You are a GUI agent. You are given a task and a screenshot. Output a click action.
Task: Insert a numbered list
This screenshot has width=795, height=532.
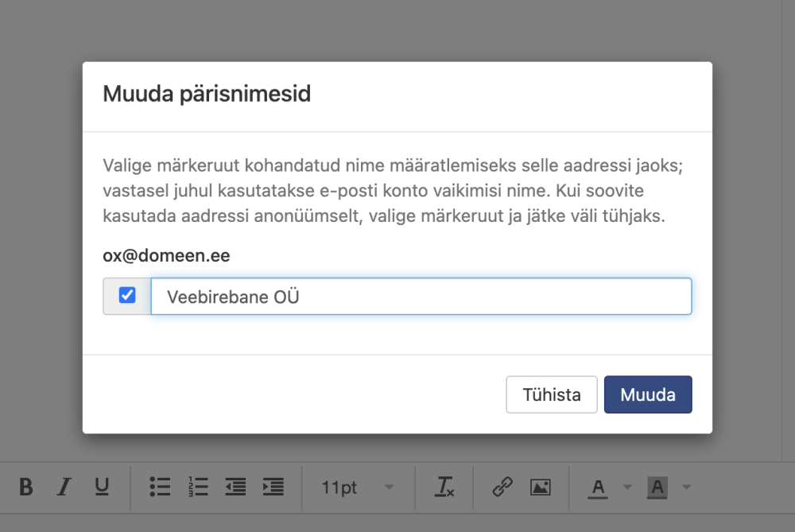tap(197, 487)
